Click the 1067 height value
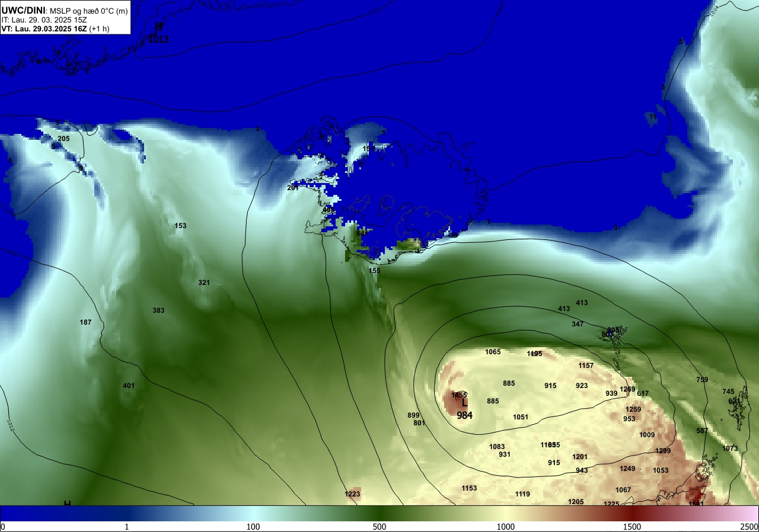The width and height of the screenshot is (759, 532). (623, 490)
